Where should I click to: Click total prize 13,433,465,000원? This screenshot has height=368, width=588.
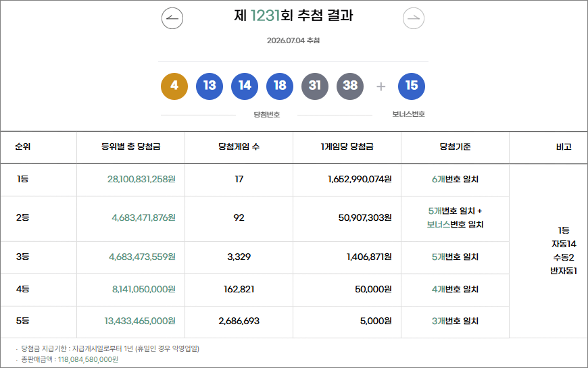pyautogui.click(x=140, y=321)
